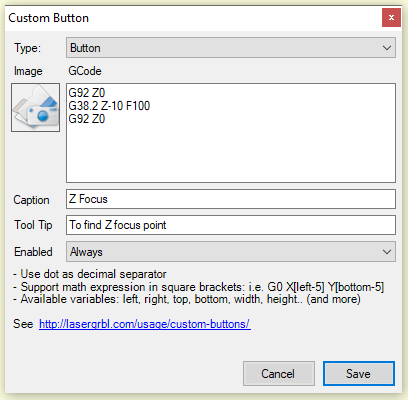Viewport: 408px width, 400px height.
Task: Click the 'Available variables' hint line
Action: click(187, 299)
